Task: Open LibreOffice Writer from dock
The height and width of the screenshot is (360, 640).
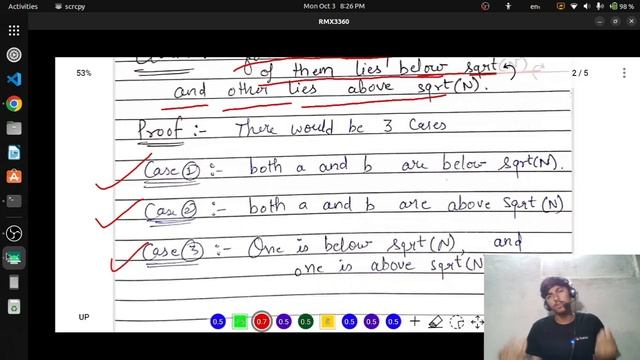Action: click(x=14, y=153)
